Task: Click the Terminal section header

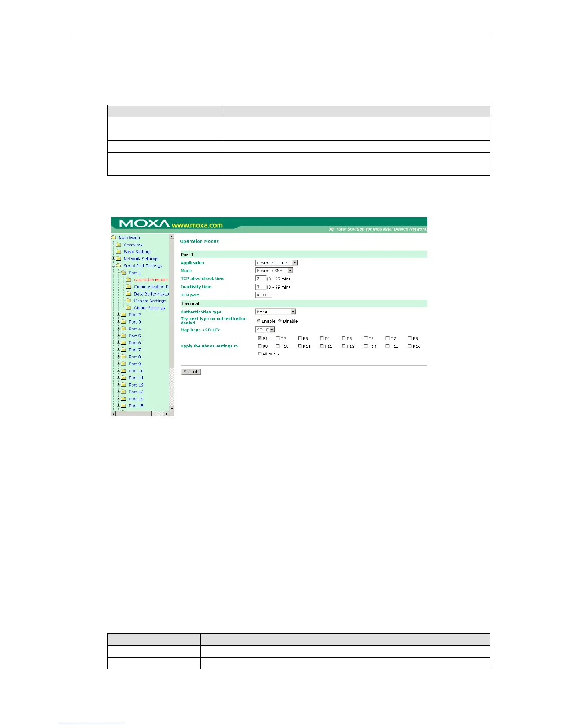Action: click(304, 304)
